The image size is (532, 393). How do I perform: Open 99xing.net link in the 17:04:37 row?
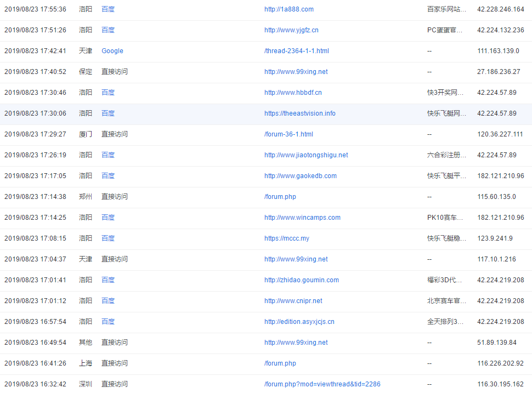pyautogui.click(x=296, y=259)
